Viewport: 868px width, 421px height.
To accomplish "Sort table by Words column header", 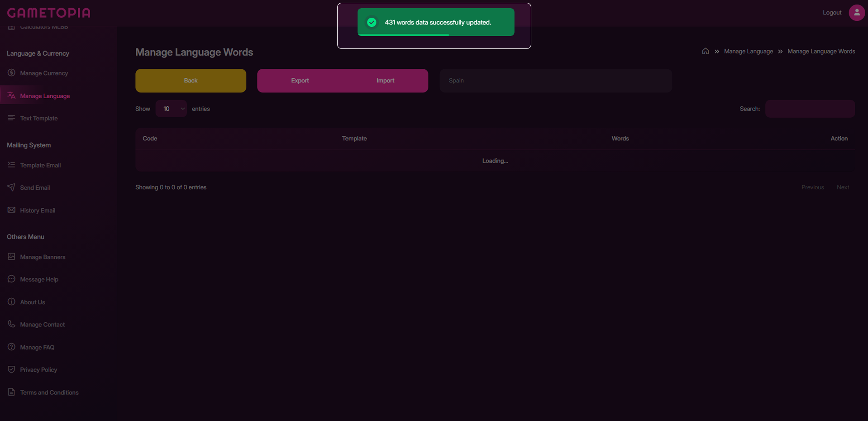I will (620, 139).
